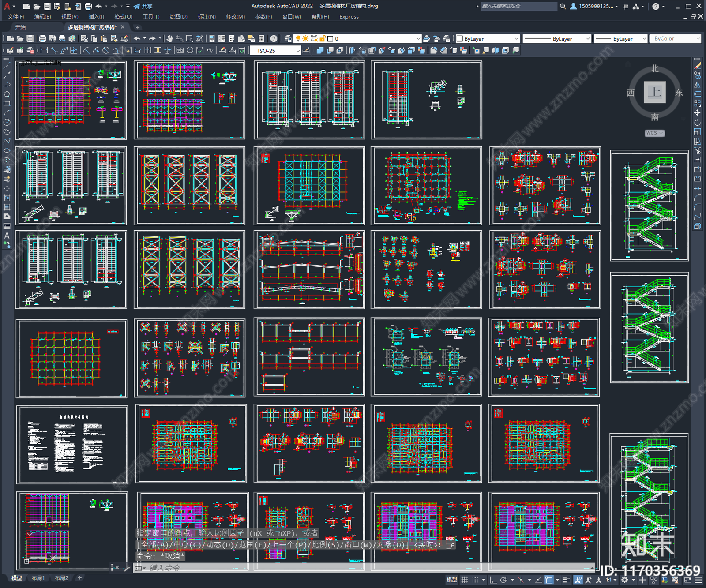Screen dimensions: 706x588
Task: Open the ByColor plot style dropdown
Action: pos(675,39)
